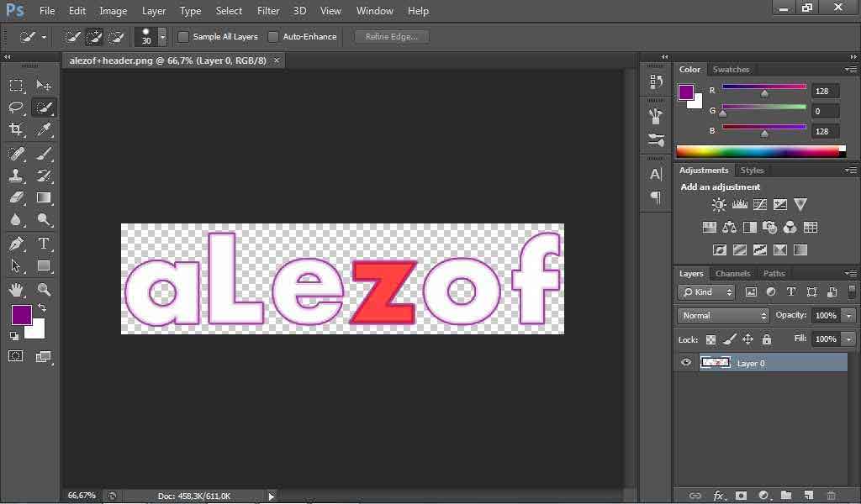Select the Eyedropper tool

tap(44, 130)
